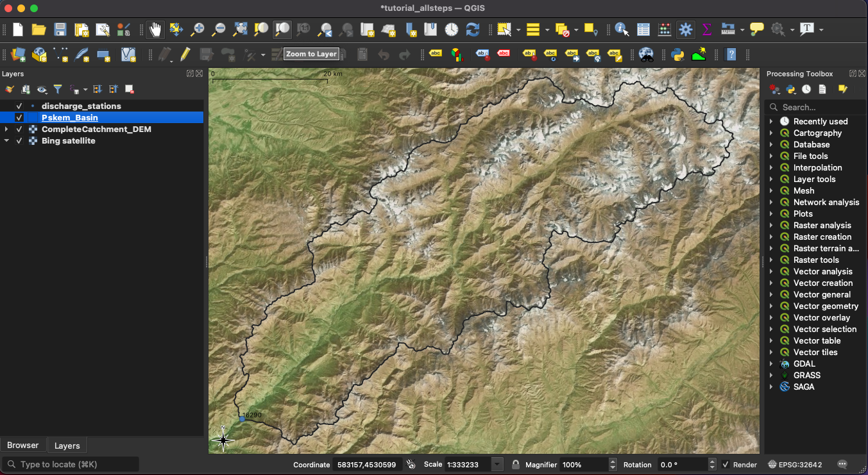Image resolution: width=868 pixels, height=475 pixels.
Task: Open the Attribute Table icon
Action: pyautogui.click(x=643, y=29)
